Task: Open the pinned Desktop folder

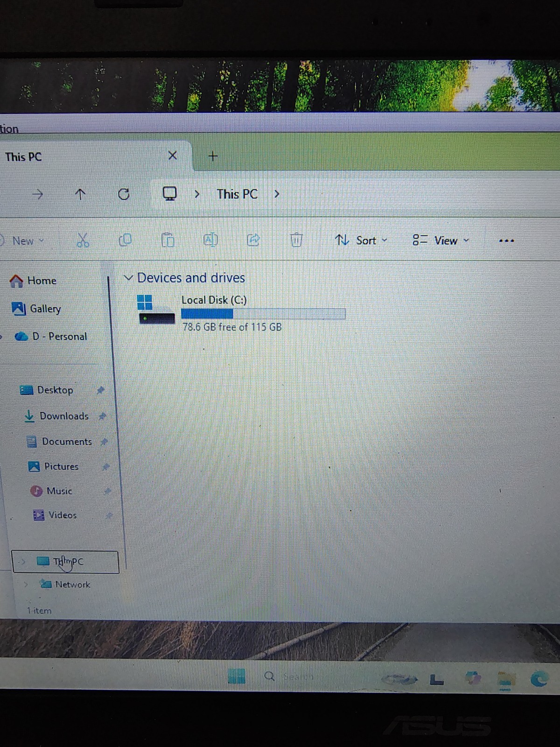Action: [x=46, y=390]
